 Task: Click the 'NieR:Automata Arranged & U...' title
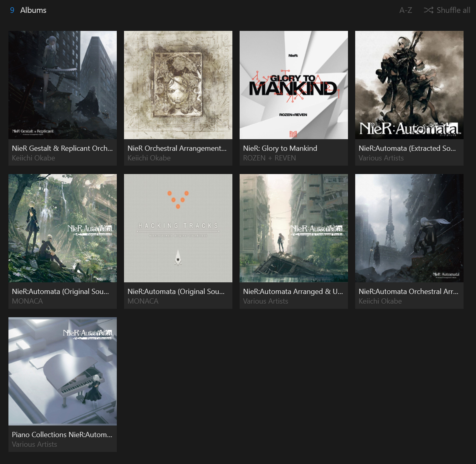(x=293, y=292)
